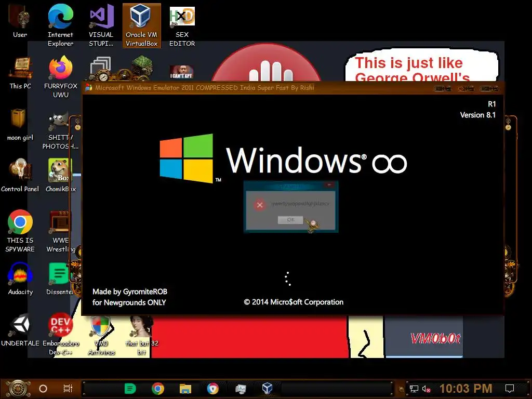Launch the ChomikBox desktop icon
This screenshot has width=532, height=399.
[61, 175]
